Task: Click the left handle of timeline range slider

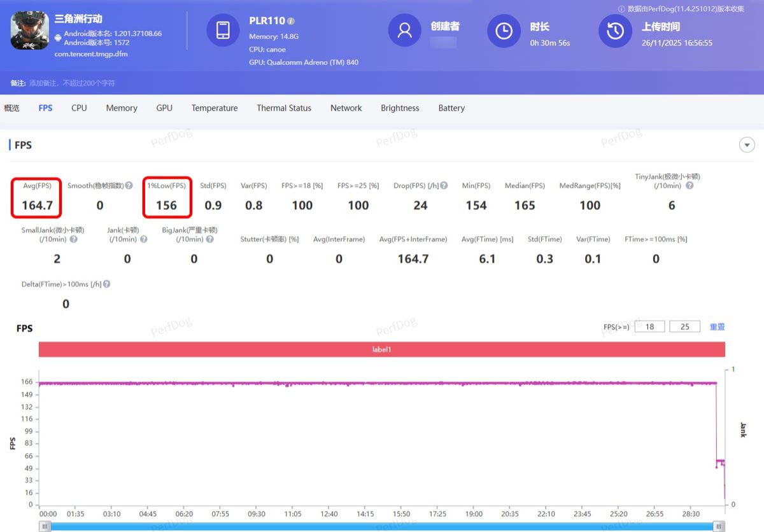Action: tap(45, 526)
